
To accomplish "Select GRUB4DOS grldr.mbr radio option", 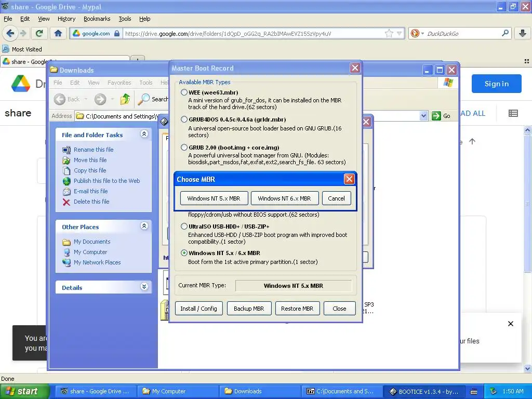I will (184, 119).
